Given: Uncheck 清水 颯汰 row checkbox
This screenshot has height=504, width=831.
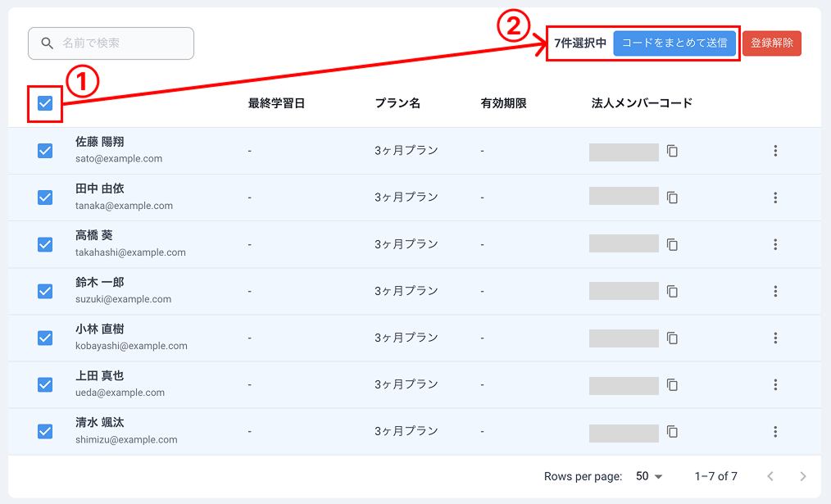Looking at the screenshot, I should click(45, 431).
